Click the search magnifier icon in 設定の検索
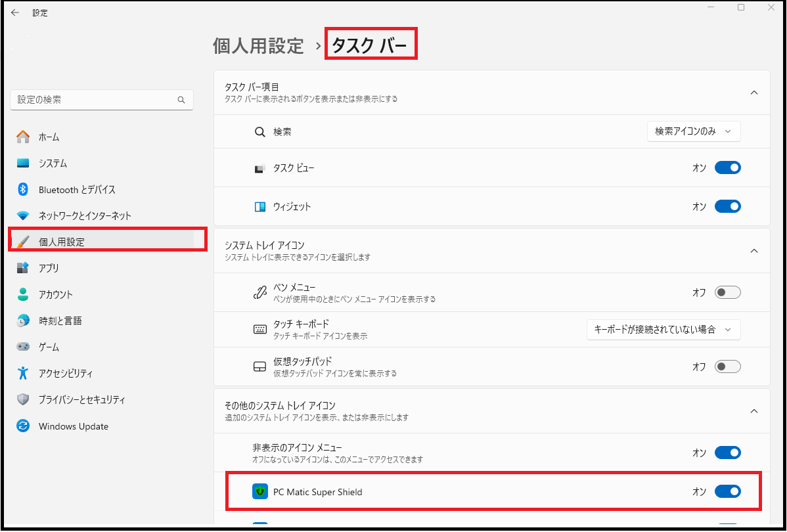The image size is (787, 532). pyautogui.click(x=181, y=100)
